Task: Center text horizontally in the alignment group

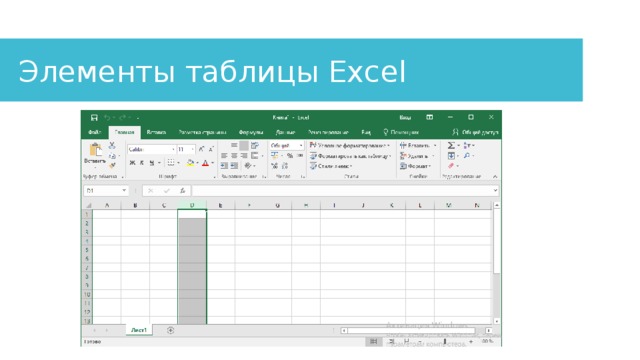Action: point(234,156)
